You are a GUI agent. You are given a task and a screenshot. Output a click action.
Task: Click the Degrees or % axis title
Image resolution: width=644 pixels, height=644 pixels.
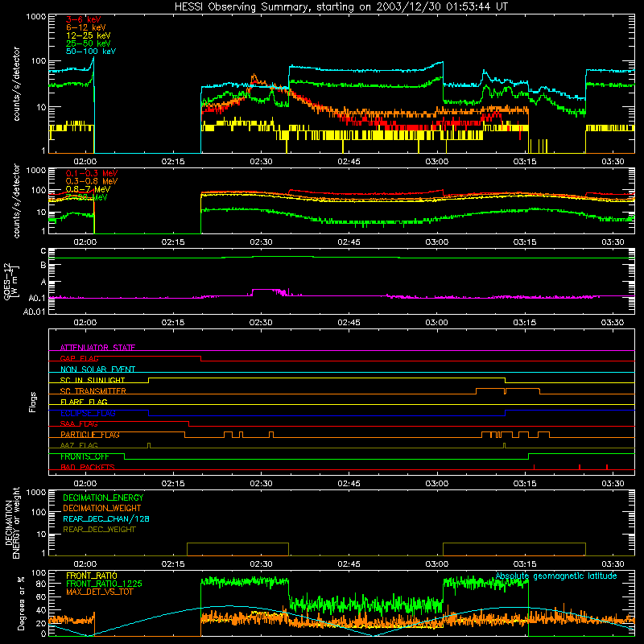coord(21,603)
